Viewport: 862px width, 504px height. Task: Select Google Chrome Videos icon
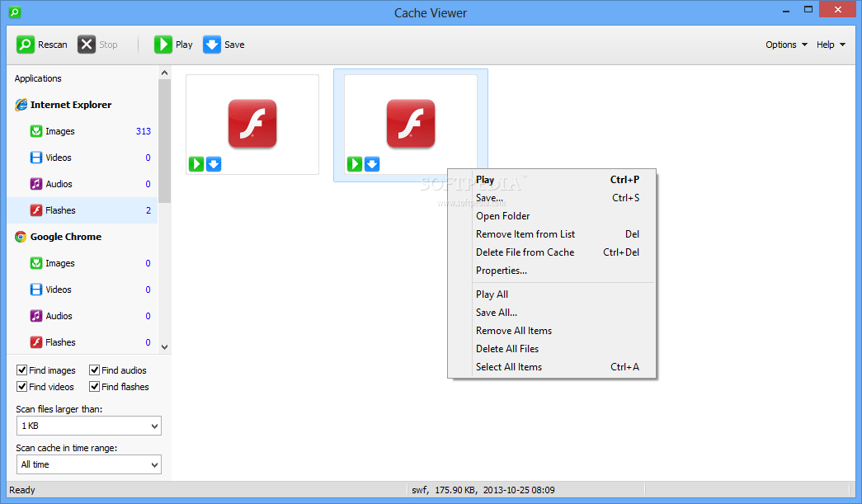(36, 290)
